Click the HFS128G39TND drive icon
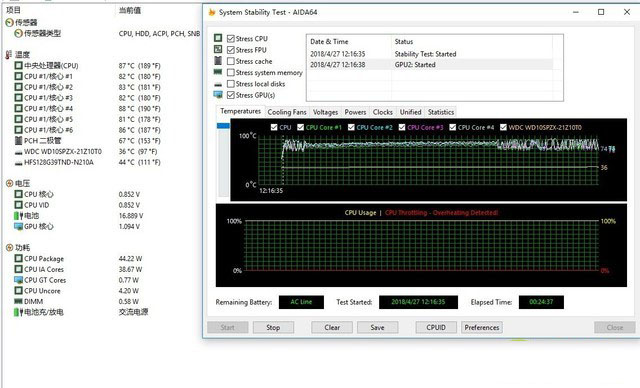 [18, 163]
